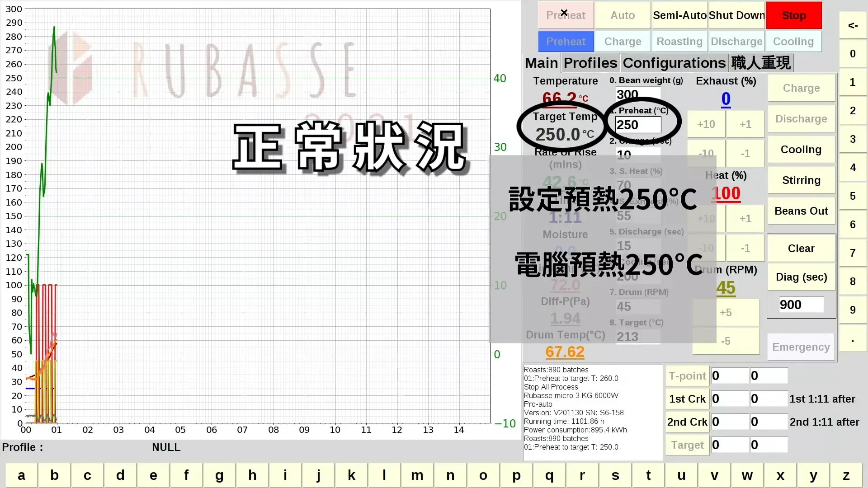Viewport: 868px width, 488px height.
Task: Switch to Semi-Auto mode
Action: tap(679, 15)
